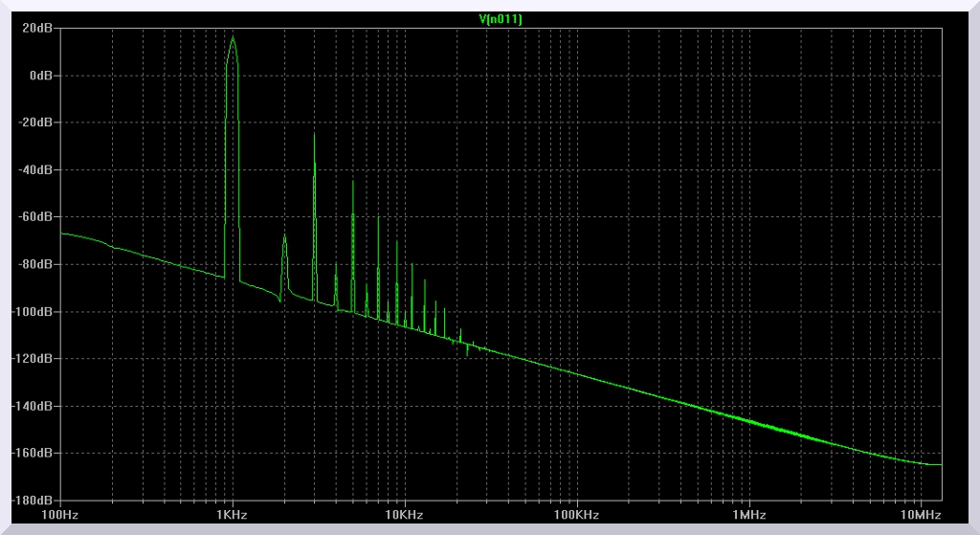Select the -20dB vertical axis label
This screenshot has height=535, width=980.
coord(35,123)
